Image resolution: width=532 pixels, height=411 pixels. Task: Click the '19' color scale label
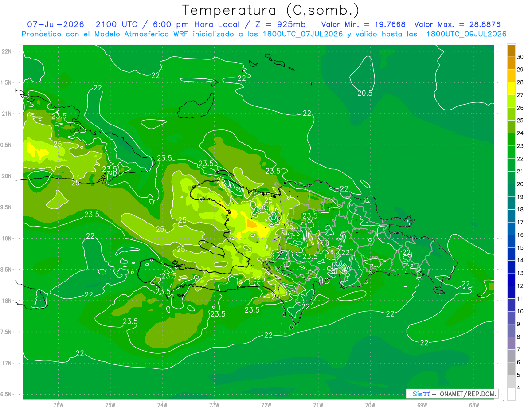(520, 197)
